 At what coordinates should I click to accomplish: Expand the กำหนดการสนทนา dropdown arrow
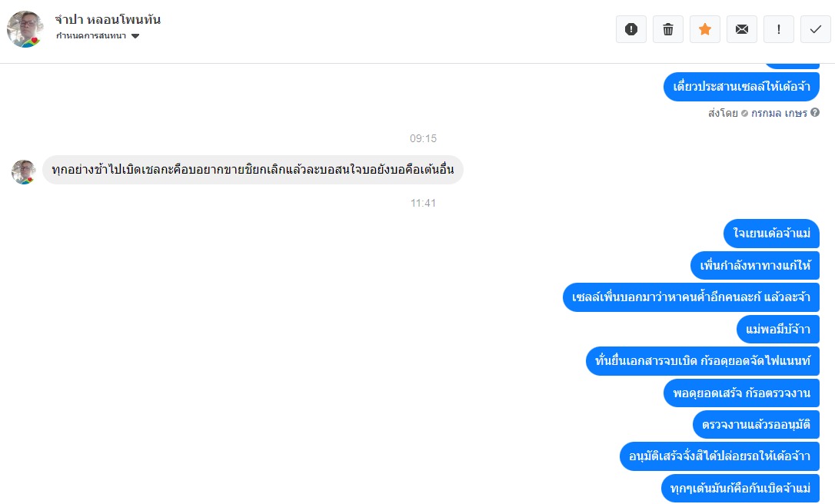(135, 36)
